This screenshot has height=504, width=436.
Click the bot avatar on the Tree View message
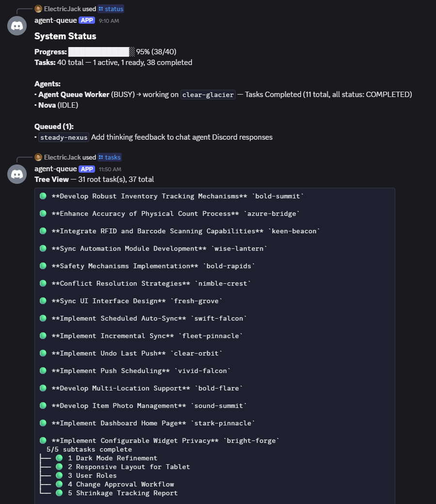click(x=16, y=173)
